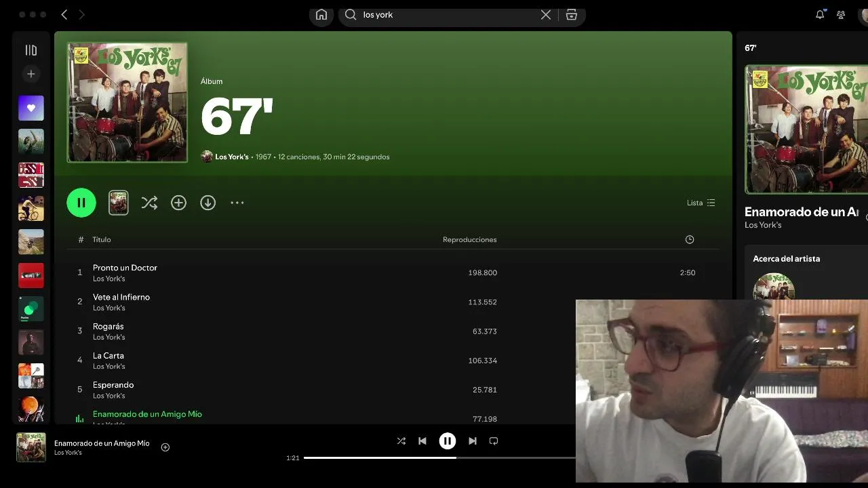Seek on the playback progress bar
This screenshot has width=868, height=488.
[x=439, y=457]
